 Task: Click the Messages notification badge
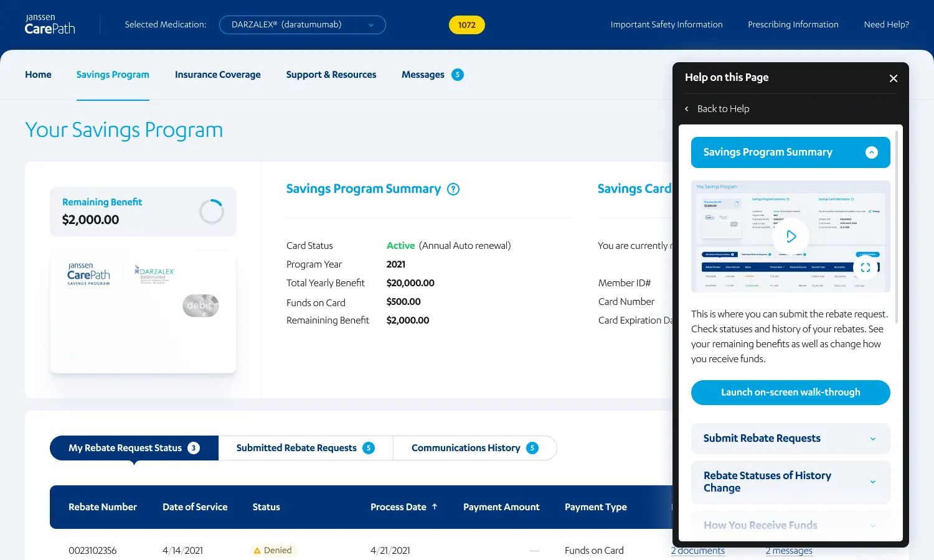(456, 74)
